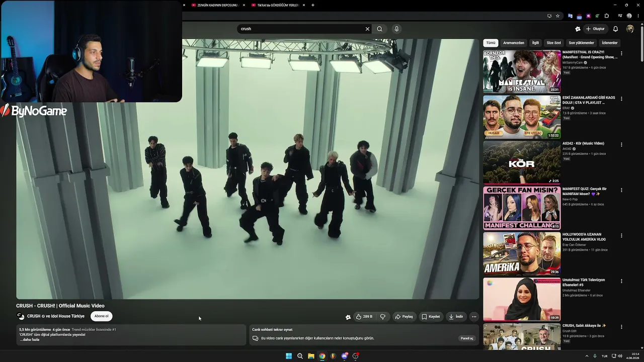Click the Chrome icon in taskbar

coord(322,356)
